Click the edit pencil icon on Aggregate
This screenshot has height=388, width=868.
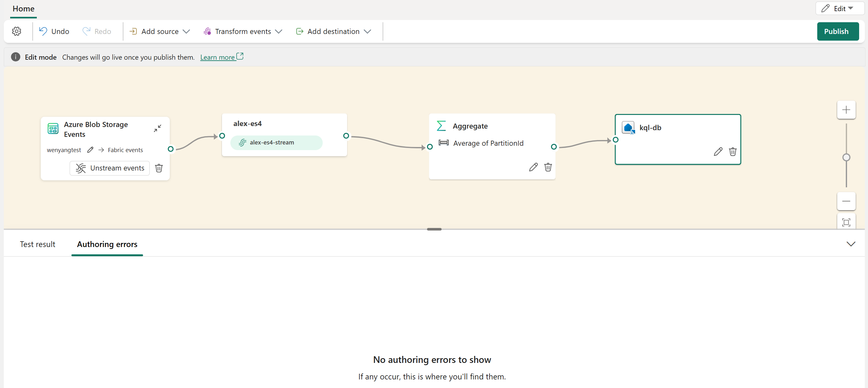533,167
